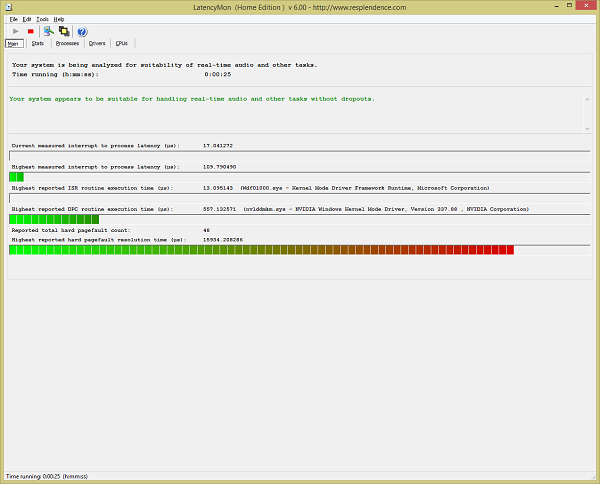
Task: Switch to the CPUs tab
Action: 122,44
